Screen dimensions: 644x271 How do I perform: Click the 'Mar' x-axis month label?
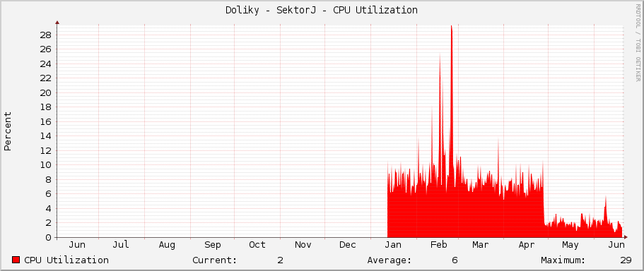(x=481, y=245)
